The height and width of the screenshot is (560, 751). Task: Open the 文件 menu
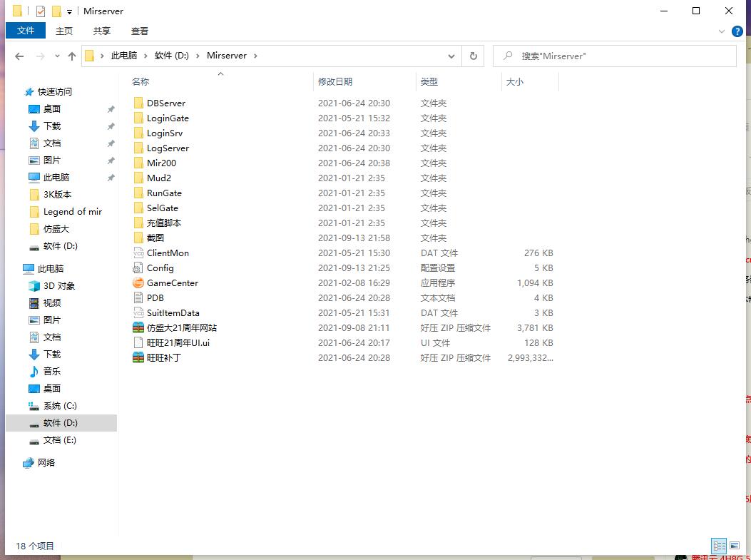[26, 31]
